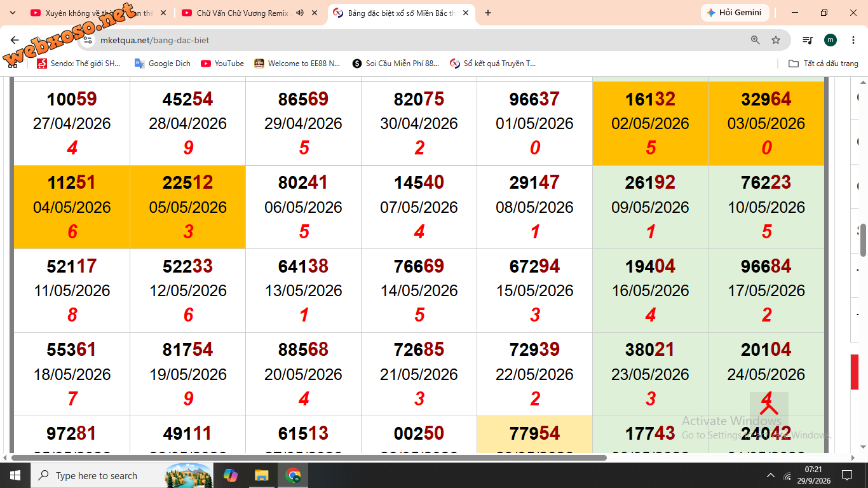Close the Bảng đặc biệt xổ số tab
This screenshot has width=868, height=488.
point(466,13)
